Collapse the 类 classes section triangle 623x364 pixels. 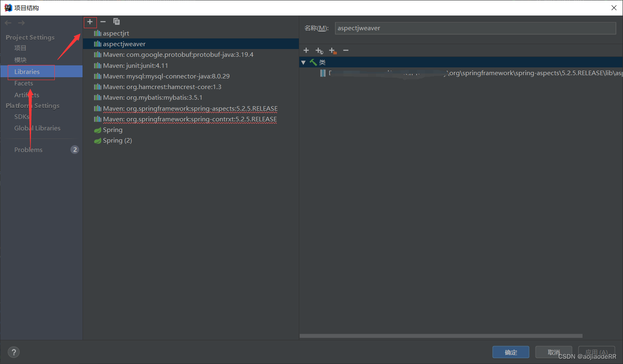(303, 62)
